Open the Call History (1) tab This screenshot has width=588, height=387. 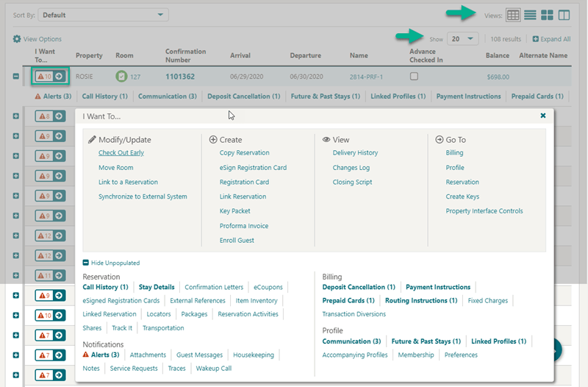pyautogui.click(x=104, y=96)
